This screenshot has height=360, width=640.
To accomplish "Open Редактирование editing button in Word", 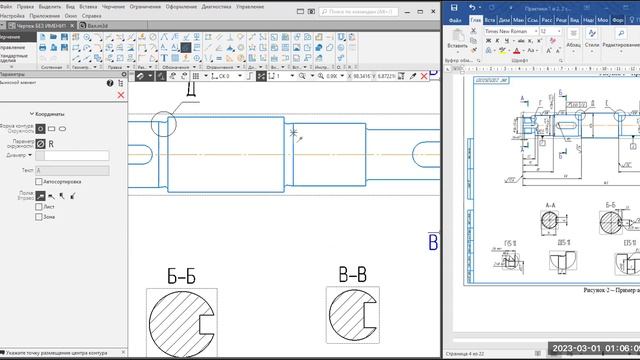I will pyautogui.click(x=621, y=38).
